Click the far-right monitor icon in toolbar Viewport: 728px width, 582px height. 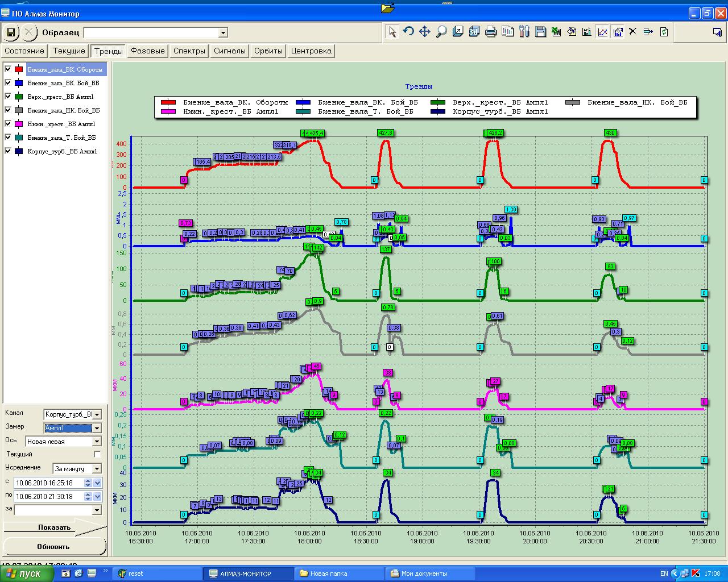pyautogui.click(x=717, y=32)
